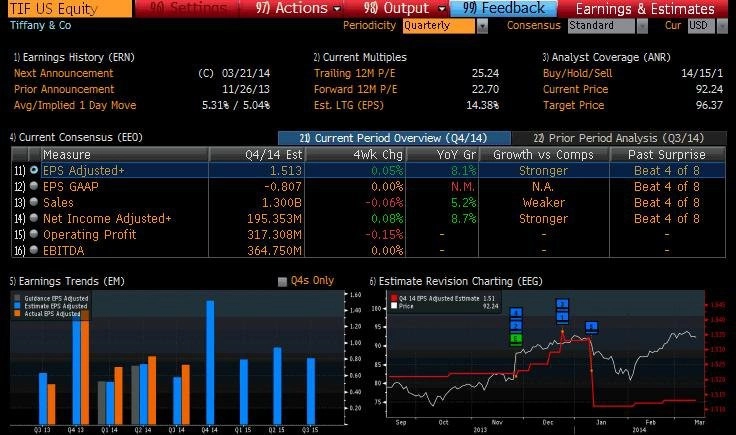Click the Past Surprise column header

[x=667, y=154]
